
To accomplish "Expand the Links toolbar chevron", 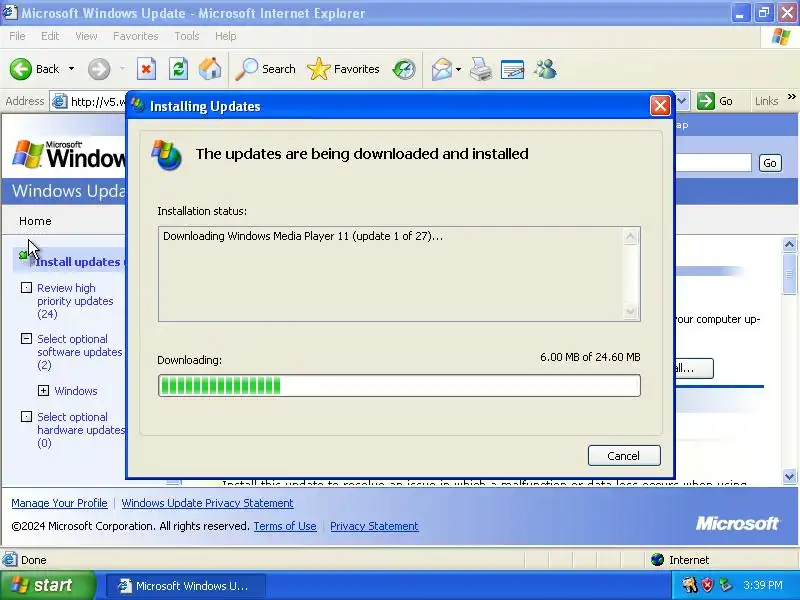I will click(x=791, y=97).
